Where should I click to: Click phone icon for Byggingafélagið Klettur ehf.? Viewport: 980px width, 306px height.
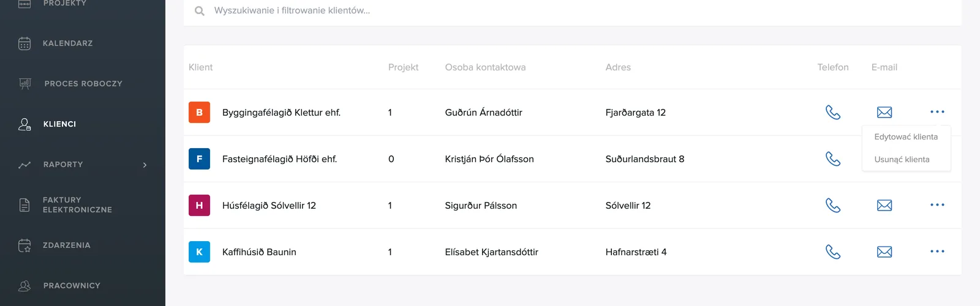pos(833,112)
